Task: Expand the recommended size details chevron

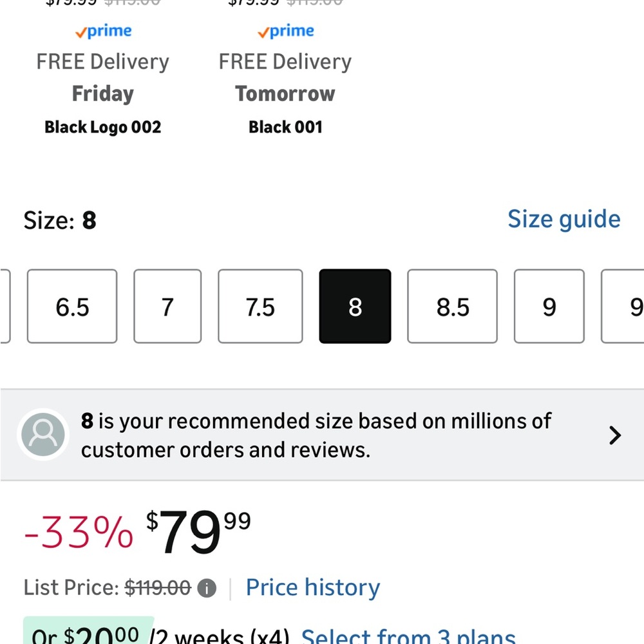Action: tap(615, 435)
